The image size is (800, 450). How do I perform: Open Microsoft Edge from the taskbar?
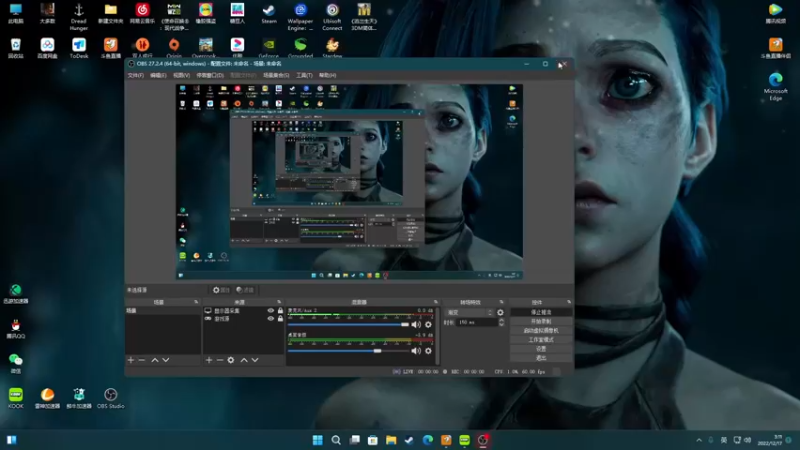[428, 440]
